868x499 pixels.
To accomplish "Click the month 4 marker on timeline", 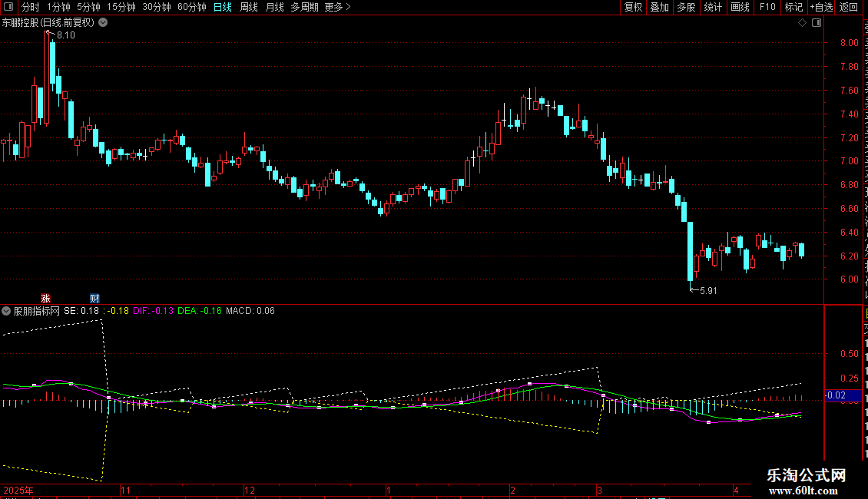I will point(736,490).
